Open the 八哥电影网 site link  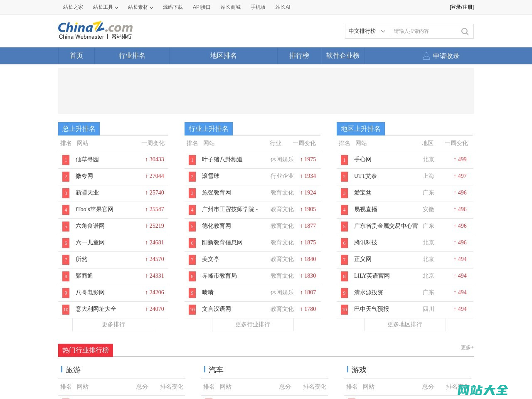click(x=90, y=293)
